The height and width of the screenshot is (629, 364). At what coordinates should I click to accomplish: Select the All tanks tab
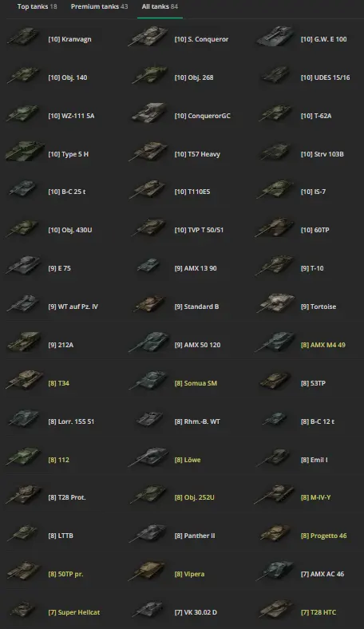[160, 6]
